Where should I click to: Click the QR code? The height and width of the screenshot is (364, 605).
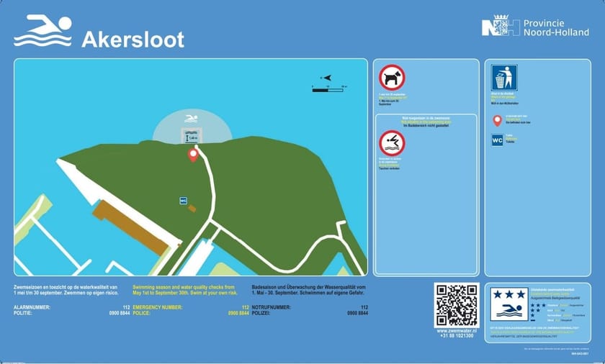[457, 305]
